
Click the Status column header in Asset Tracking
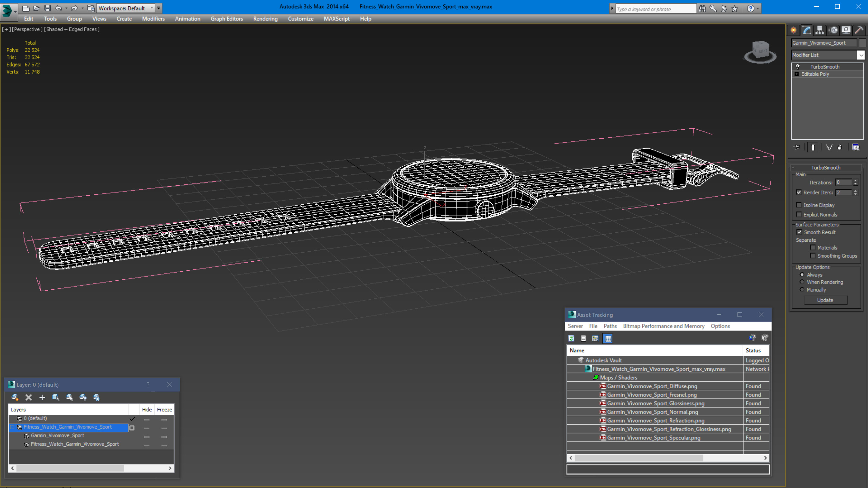click(x=756, y=351)
